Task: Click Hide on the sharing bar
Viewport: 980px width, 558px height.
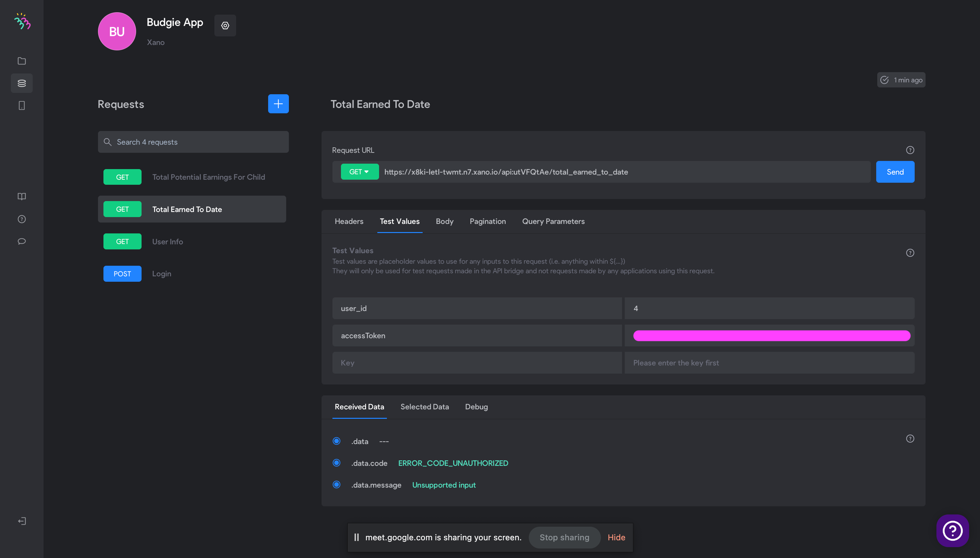Action: 616,537
